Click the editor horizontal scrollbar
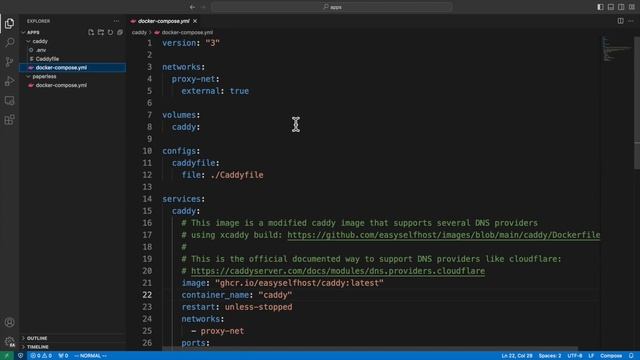This screenshot has width=640, height=360. click(x=369, y=349)
